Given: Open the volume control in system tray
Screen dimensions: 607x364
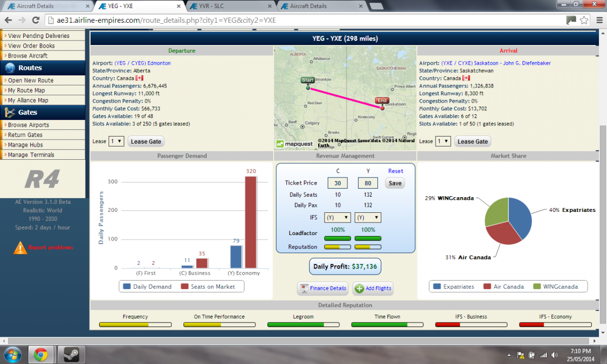Looking at the screenshot, I should 554,355.
